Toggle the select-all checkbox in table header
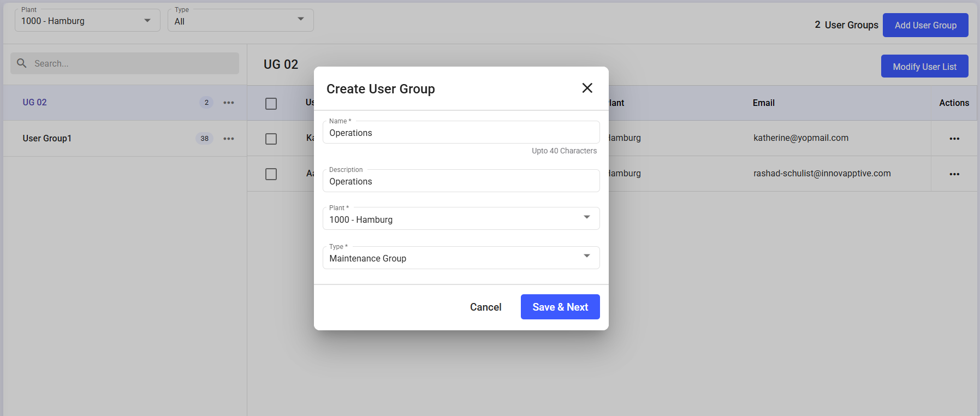Screen dimensions: 980x416 271,104
